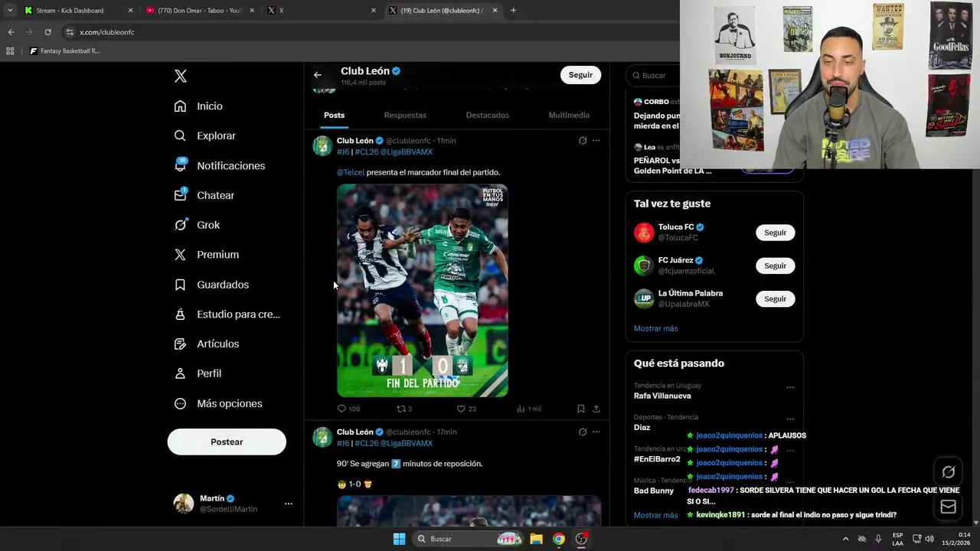
Task: Click browser back arrow
Action: [x=11, y=32]
